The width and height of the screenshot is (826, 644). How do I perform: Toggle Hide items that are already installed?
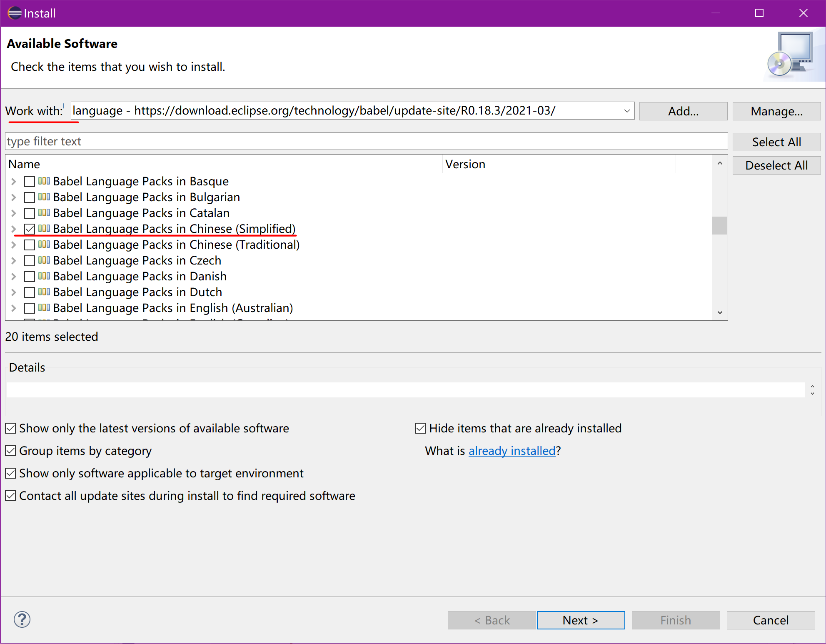click(x=420, y=428)
